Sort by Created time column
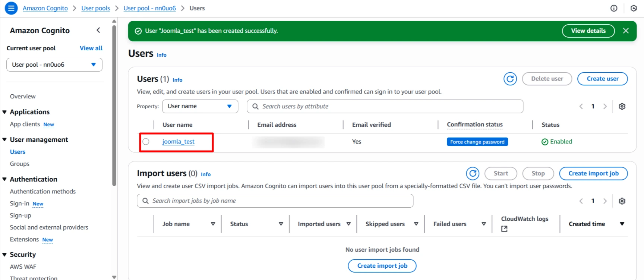Screen dimensions: 644x280 click(x=622, y=224)
